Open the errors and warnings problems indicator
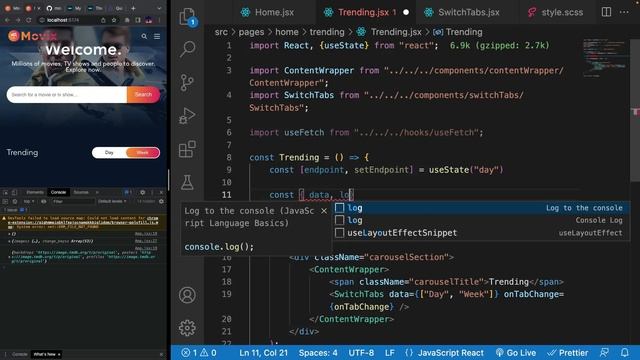The image size is (640, 360). (x=199, y=353)
